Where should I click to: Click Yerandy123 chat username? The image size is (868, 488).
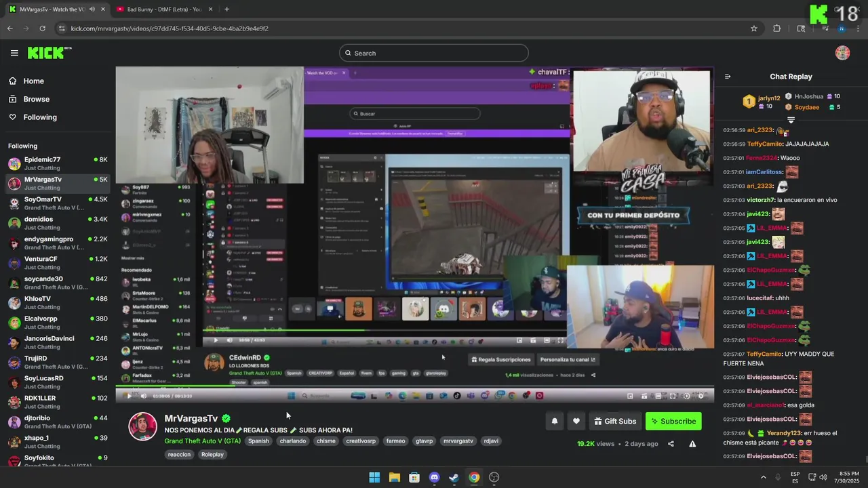pyautogui.click(x=784, y=433)
